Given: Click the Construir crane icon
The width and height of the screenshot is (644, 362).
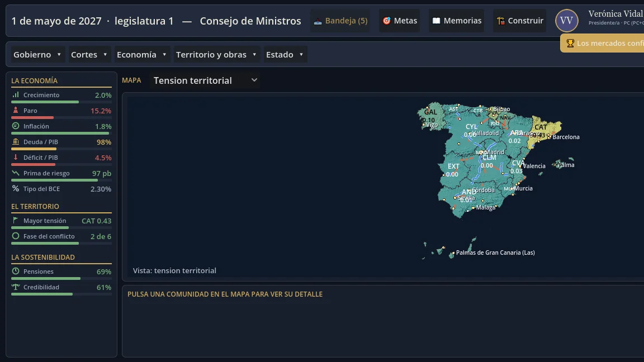Looking at the screenshot, I should click(x=501, y=21).
